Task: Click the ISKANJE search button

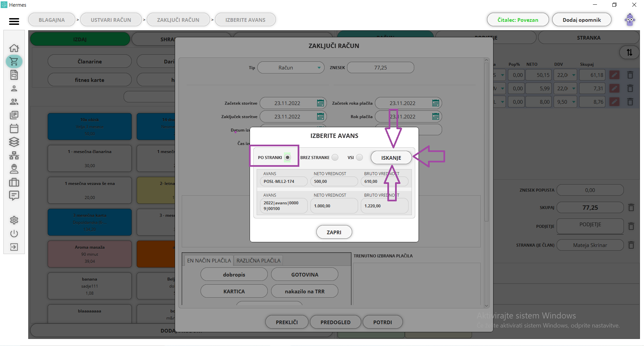Action: click(391, 158)
